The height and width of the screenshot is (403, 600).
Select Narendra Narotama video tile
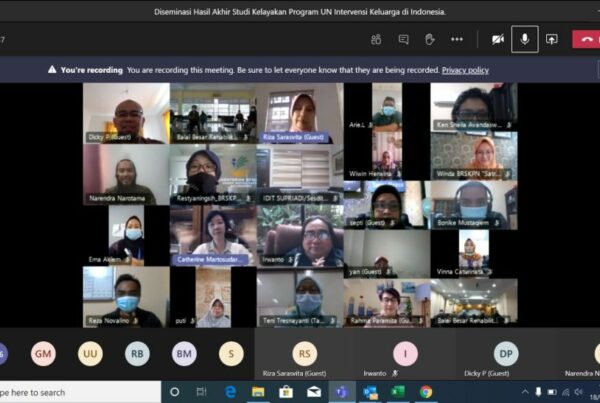[126, 175]
